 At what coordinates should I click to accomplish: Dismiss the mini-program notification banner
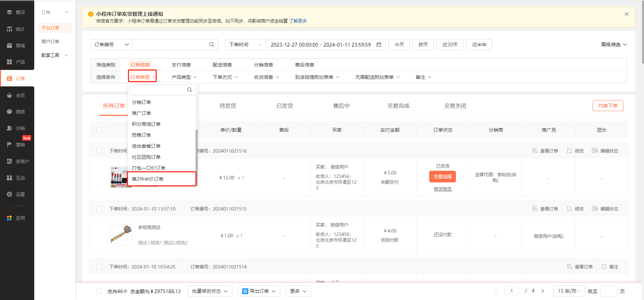(x=626, y=14)
